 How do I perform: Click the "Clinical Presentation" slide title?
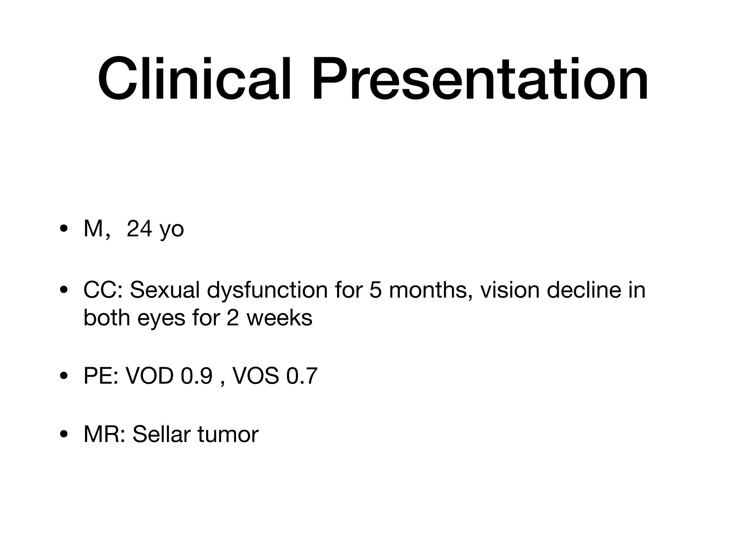[373, 78]
